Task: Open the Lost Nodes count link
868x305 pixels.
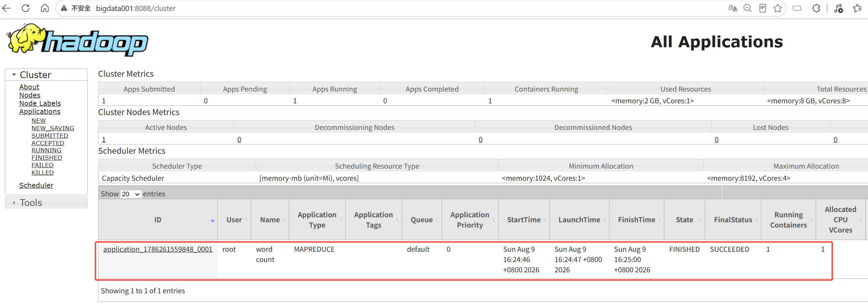Action: (x=717, y=140)
